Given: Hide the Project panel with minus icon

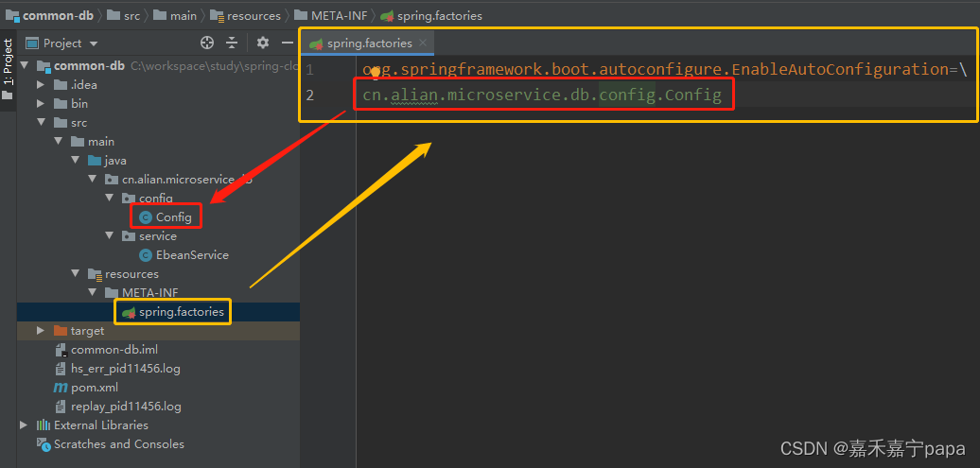Looking at the screenshot, I should click(288, 43).
